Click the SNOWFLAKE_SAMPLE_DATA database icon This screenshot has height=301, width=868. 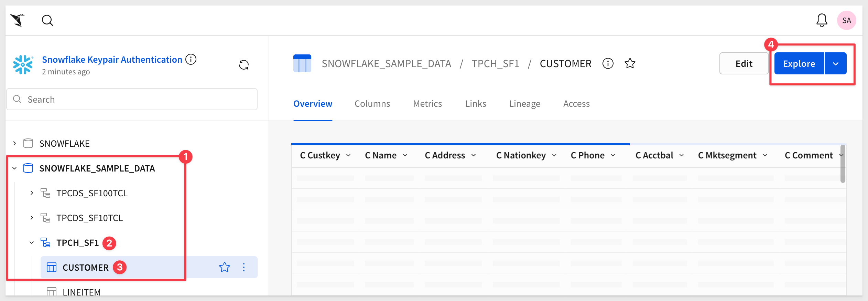pos(28,168)
